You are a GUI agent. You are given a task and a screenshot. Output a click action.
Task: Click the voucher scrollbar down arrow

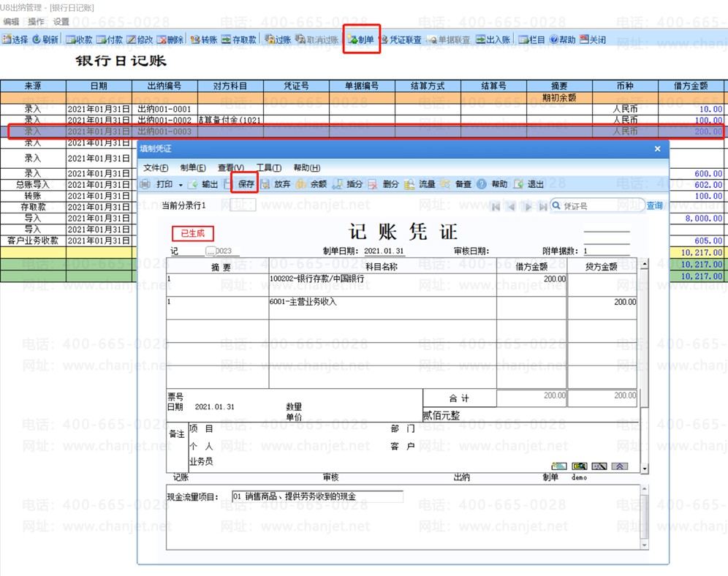pyautogui.click(x=645, y=469)
